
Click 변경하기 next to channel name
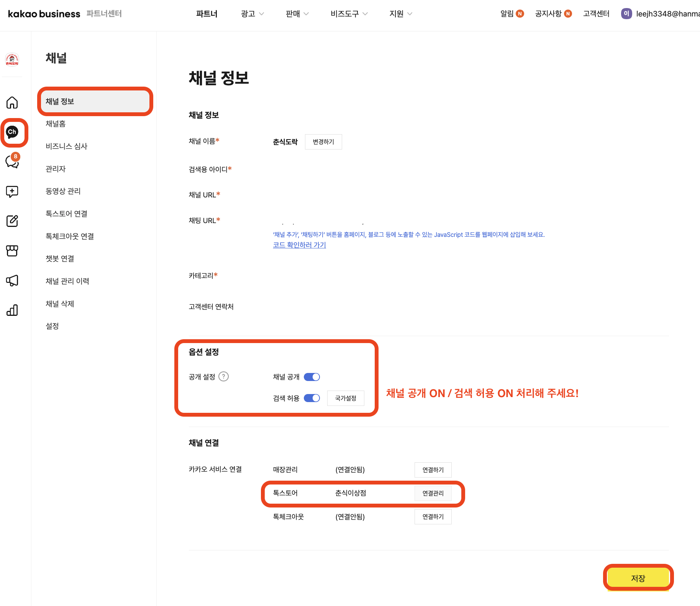point(323,142)
